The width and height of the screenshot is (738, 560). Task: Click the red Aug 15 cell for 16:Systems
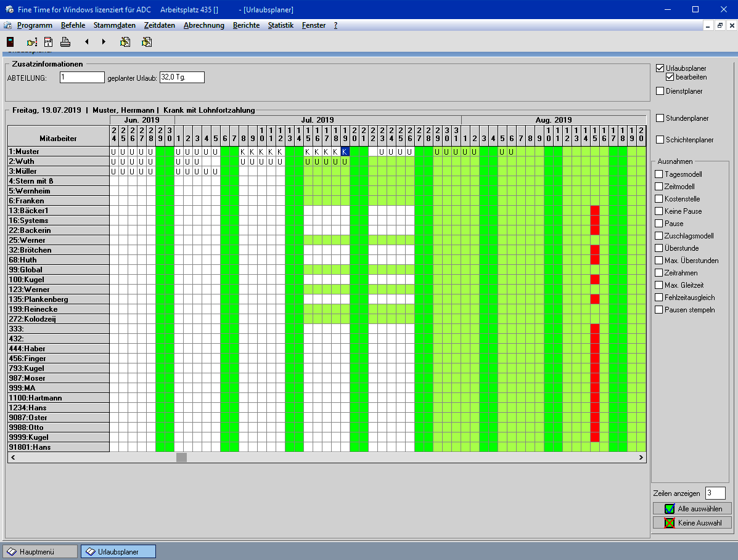coord(595,221)
